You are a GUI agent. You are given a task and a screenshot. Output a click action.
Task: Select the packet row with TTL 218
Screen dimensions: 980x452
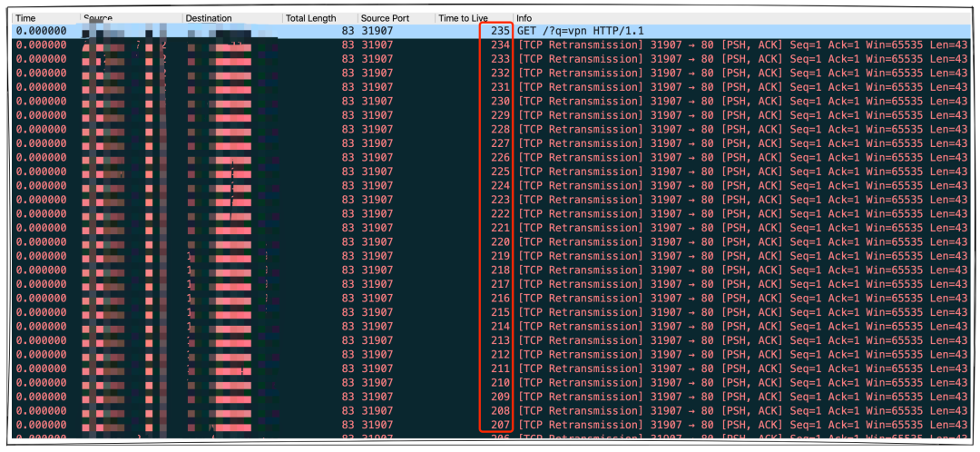726,270
